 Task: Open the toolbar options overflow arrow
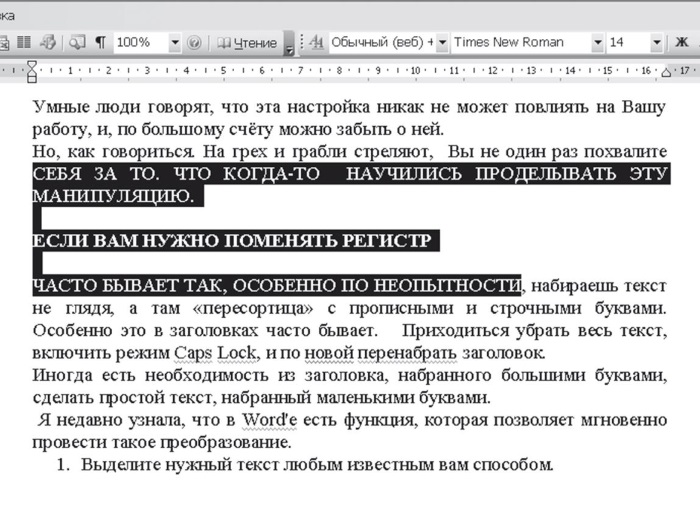tap(289, 45)
